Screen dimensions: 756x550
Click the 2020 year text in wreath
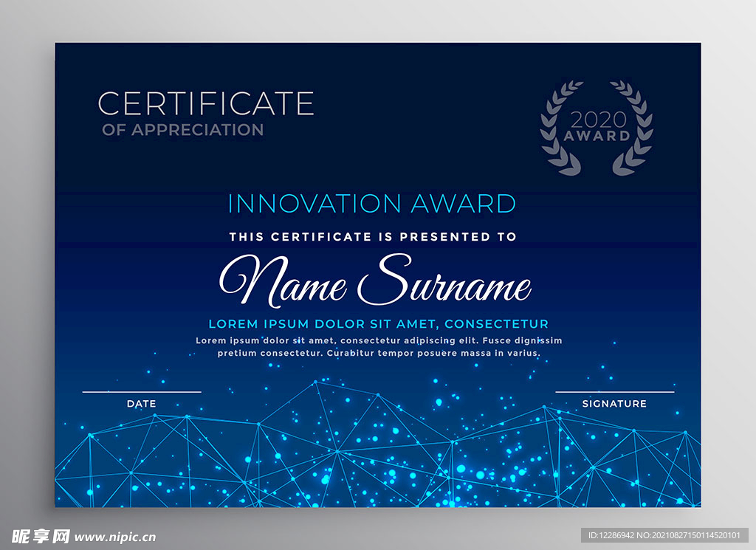click(x=598, y=120)
